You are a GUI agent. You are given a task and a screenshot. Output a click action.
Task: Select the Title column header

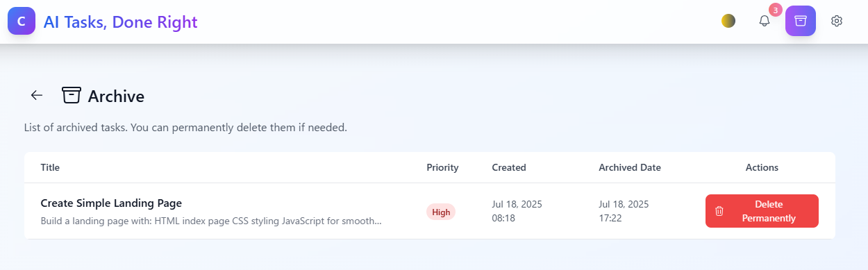tap(50, 167)
